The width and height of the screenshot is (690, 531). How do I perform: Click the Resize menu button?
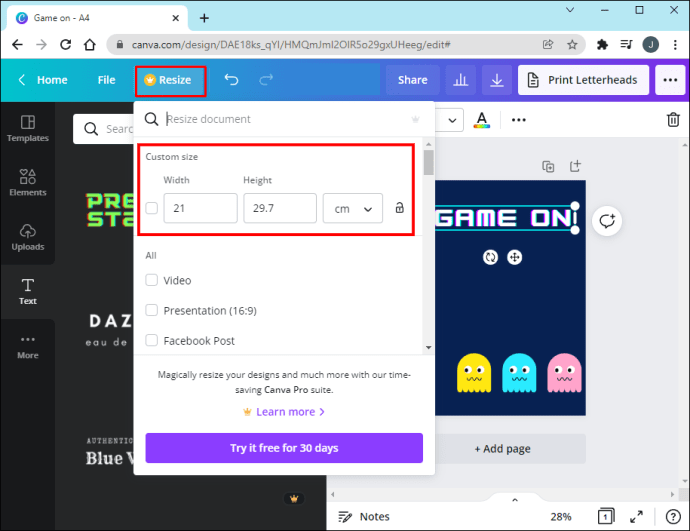(x=170, y=81)
